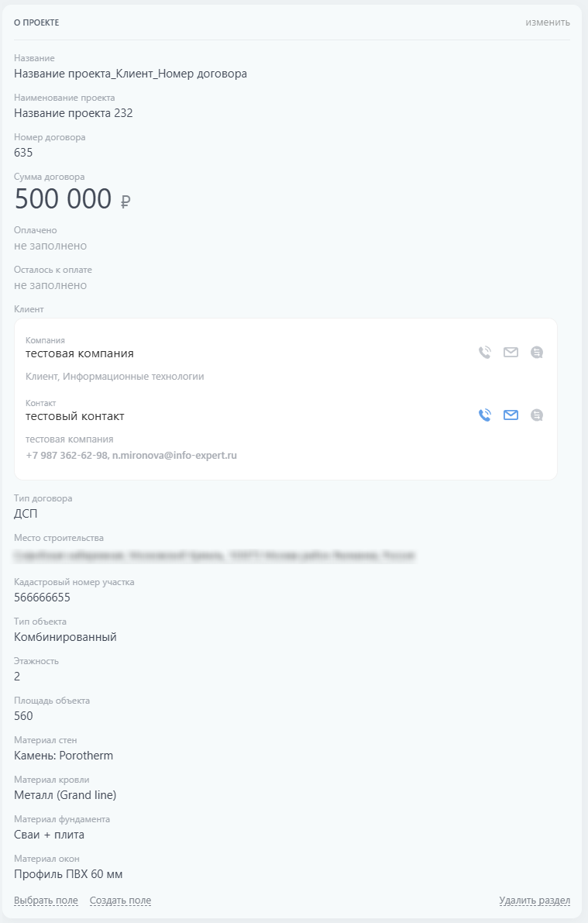Open the envelope icon next to company
The image size is (588, 923).
pos(511,351)
